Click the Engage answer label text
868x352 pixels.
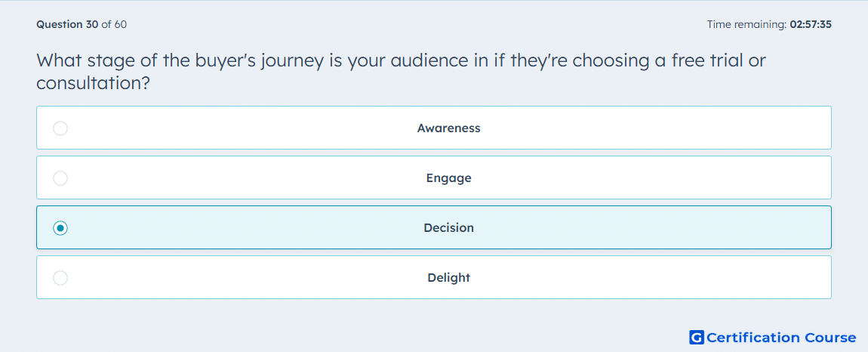click(x=448, y=178)
